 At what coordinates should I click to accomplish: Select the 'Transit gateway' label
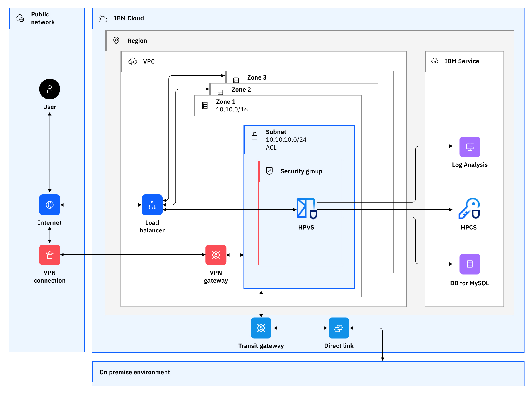[261, 346]
